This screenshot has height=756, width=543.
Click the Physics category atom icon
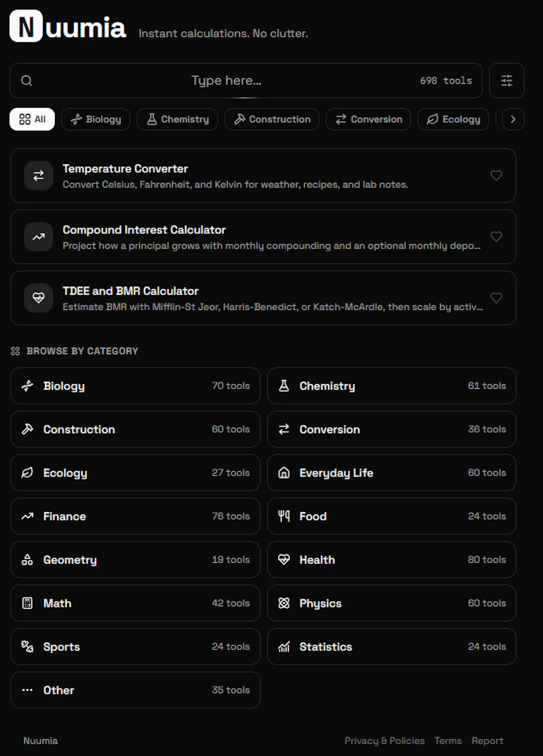284,603
